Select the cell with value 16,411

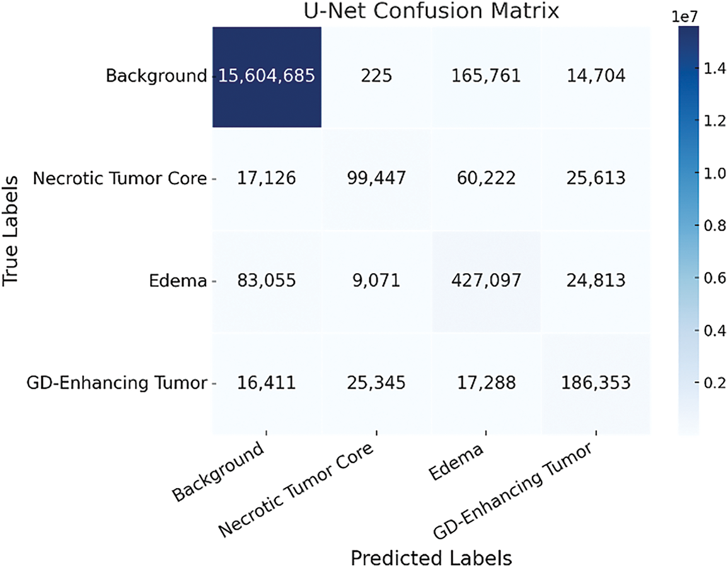pyautogui.click(x=267, y=383)
